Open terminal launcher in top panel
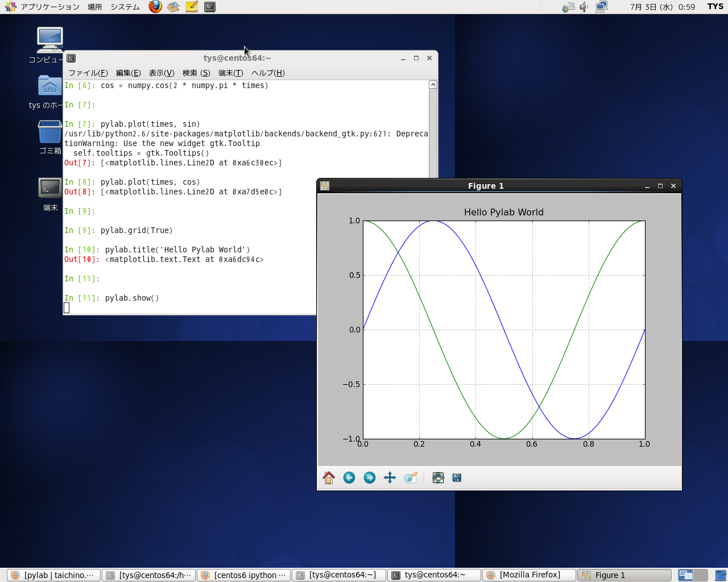 (210, 7)
